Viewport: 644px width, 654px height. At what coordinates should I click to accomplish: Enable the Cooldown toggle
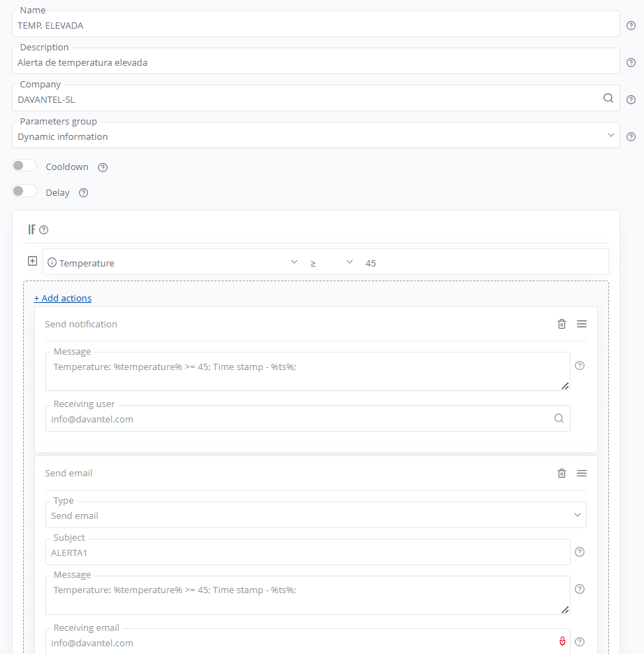(24, 166)
